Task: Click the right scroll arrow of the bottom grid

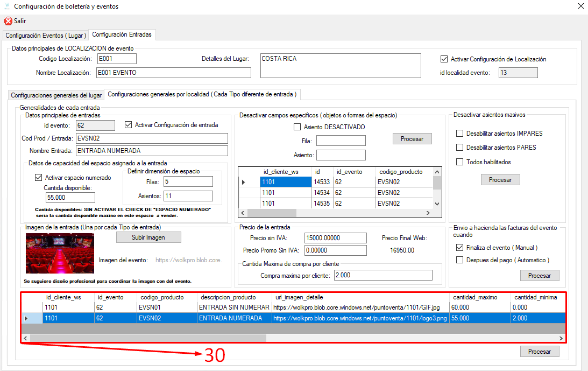Action: point(561,338)
